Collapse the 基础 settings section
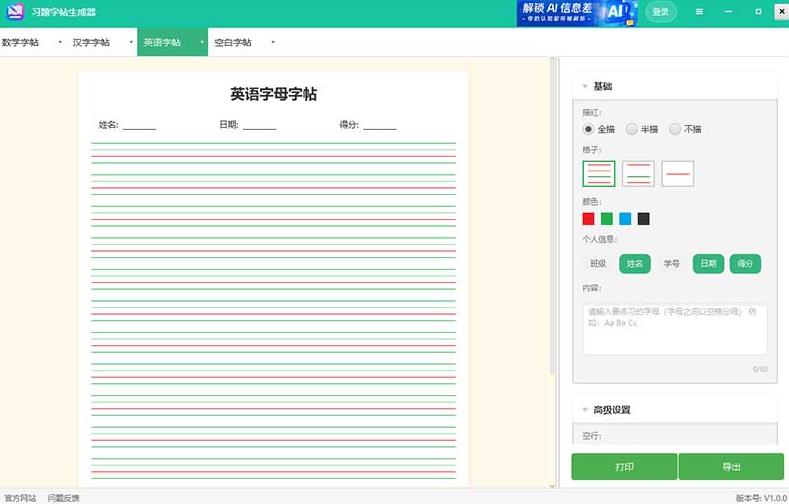 [x=585, y=87]
